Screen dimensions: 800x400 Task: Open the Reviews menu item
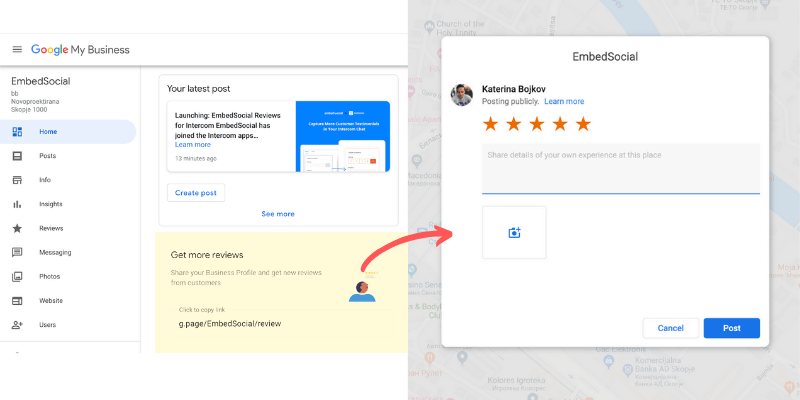click(x=68, y=228)
